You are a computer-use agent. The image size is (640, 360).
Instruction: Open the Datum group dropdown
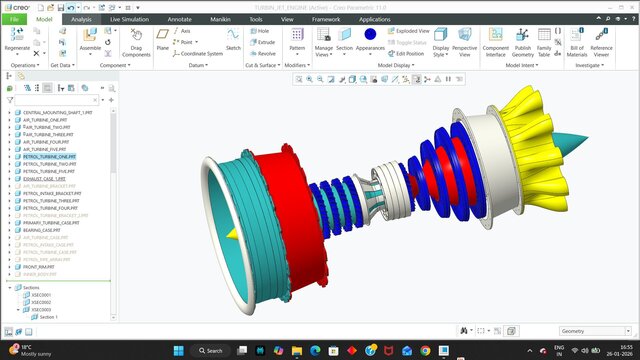coord(198,65)
